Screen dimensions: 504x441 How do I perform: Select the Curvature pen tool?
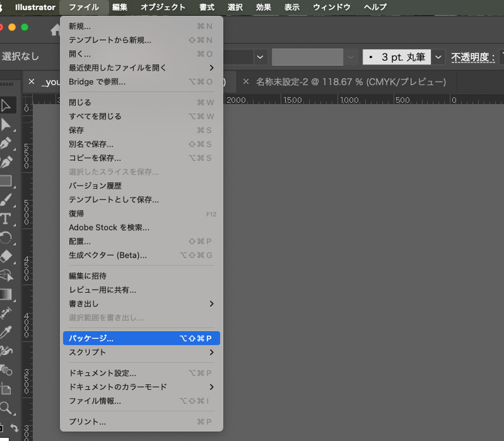click(x=6, y=162)
